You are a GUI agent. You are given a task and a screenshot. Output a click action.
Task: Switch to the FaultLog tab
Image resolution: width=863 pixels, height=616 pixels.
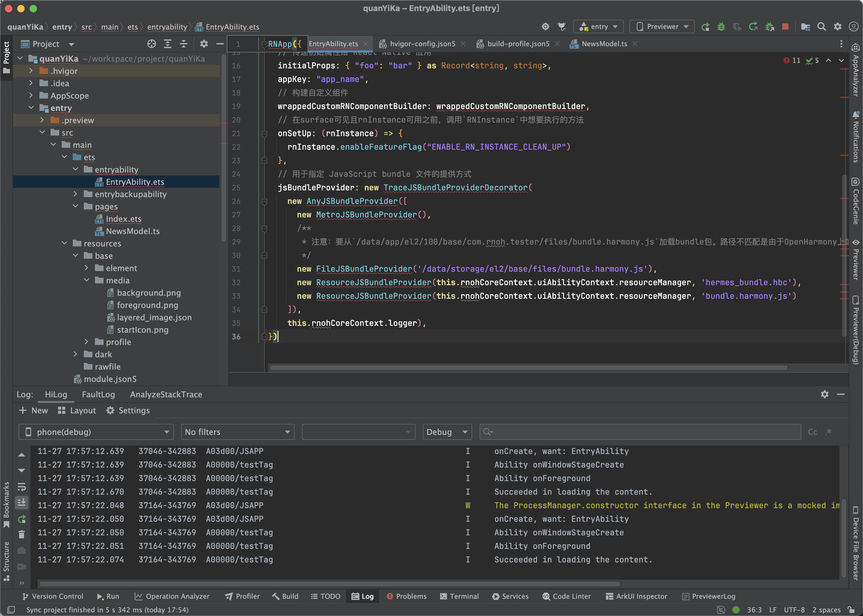[98, 395]
